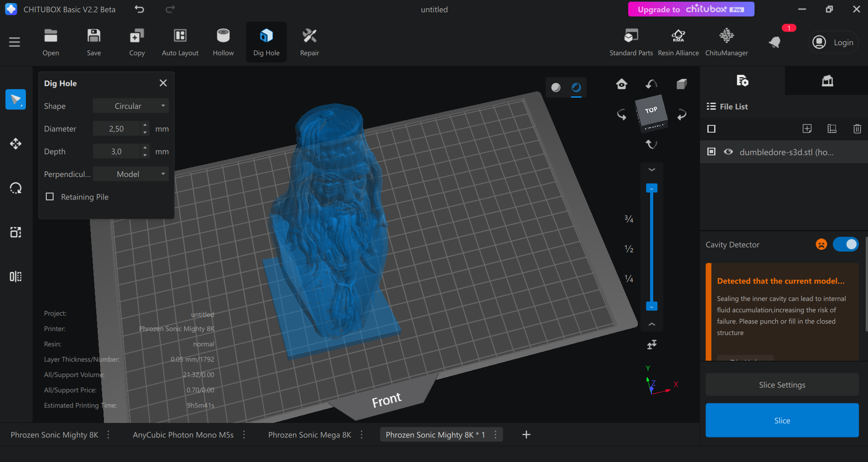Hide dumbledore-s3d.stl with eye icon
Image resolution: width=868 pixels, height=462 pixels.
(x=728, y=152)
